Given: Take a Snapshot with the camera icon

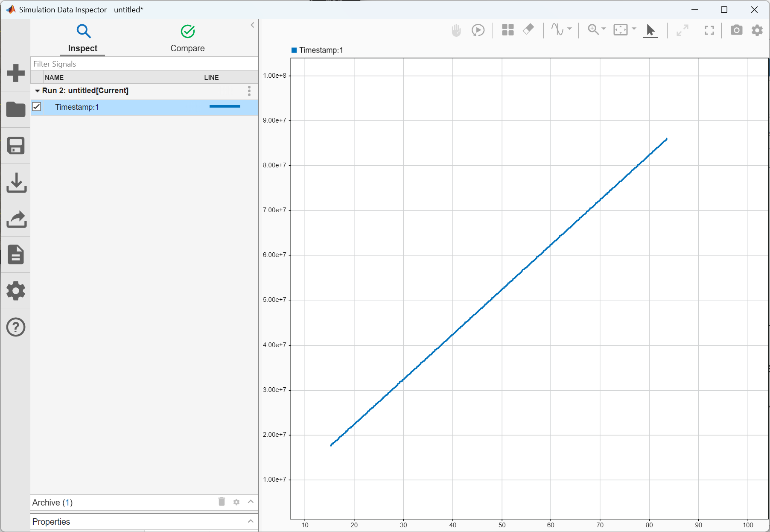Looking at the screenshot, I should click(737, 30).
